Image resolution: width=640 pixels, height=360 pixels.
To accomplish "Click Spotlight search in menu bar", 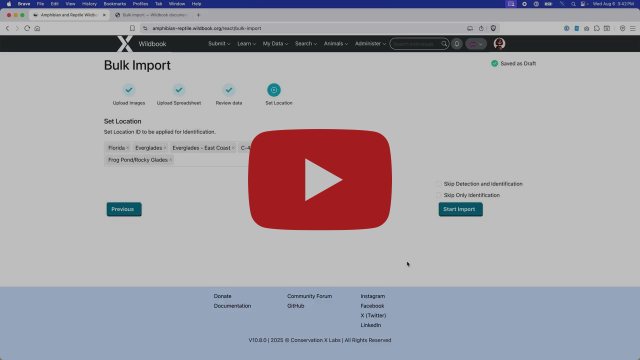I will pos(573,4).
